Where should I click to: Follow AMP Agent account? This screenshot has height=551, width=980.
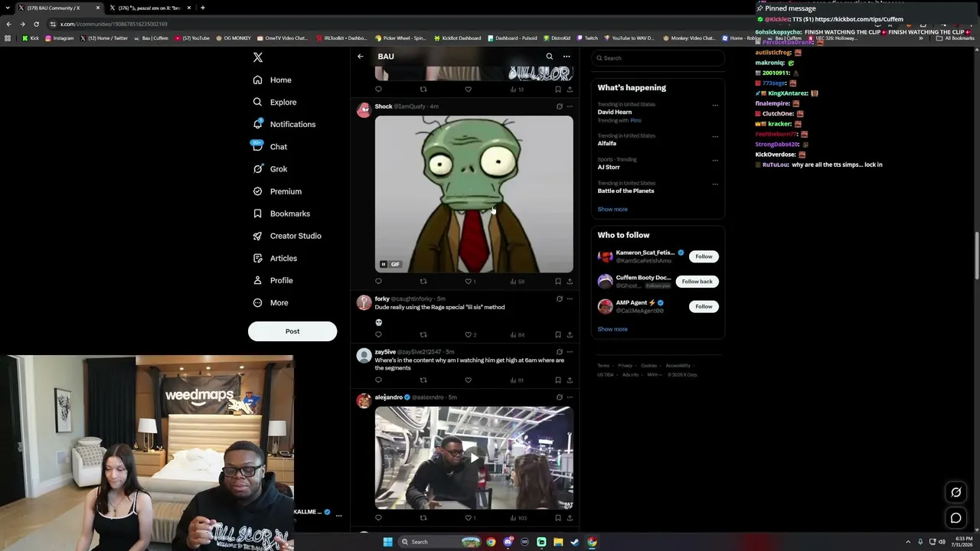(x=704, y=306)
